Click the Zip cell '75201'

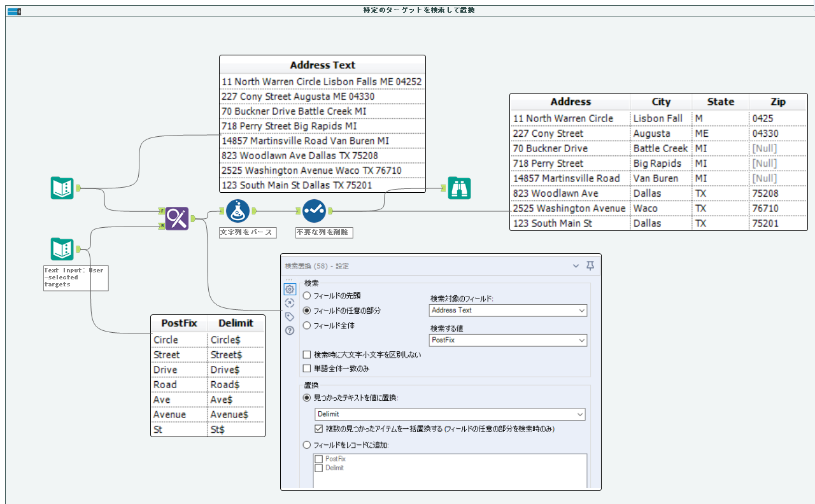coord(777,223)
